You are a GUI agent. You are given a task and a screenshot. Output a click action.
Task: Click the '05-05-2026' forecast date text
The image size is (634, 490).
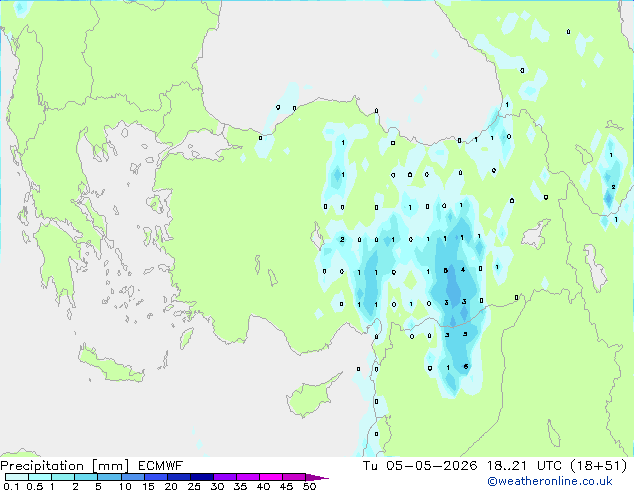tap(431, 466)
